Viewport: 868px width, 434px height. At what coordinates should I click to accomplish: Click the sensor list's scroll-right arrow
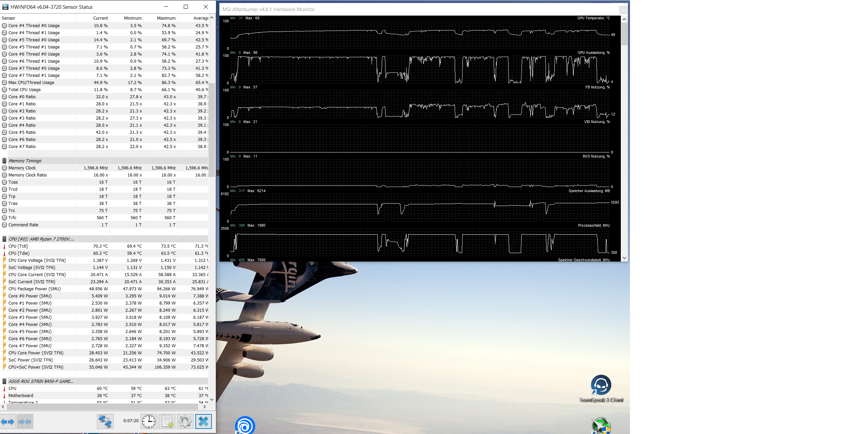click(204, 407)
